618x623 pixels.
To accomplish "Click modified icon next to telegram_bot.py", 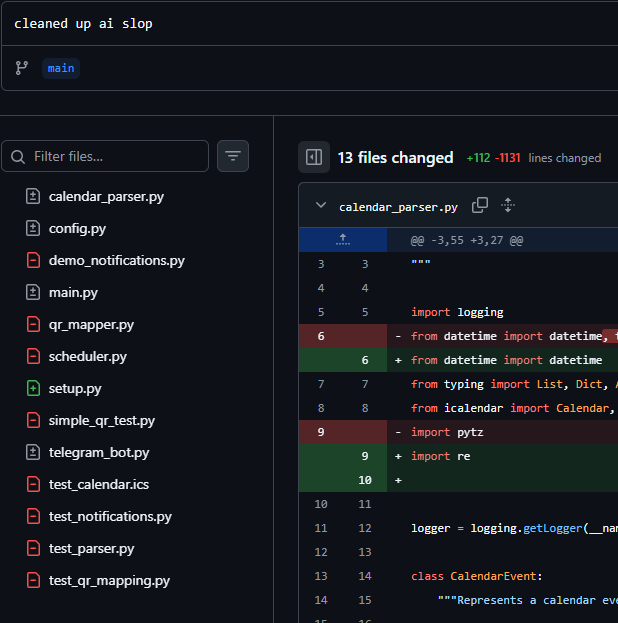I will coord(33,452).
